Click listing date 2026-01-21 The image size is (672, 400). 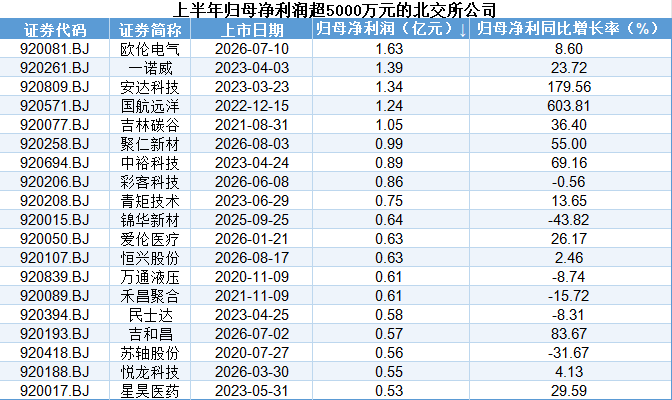pos(252,238)
